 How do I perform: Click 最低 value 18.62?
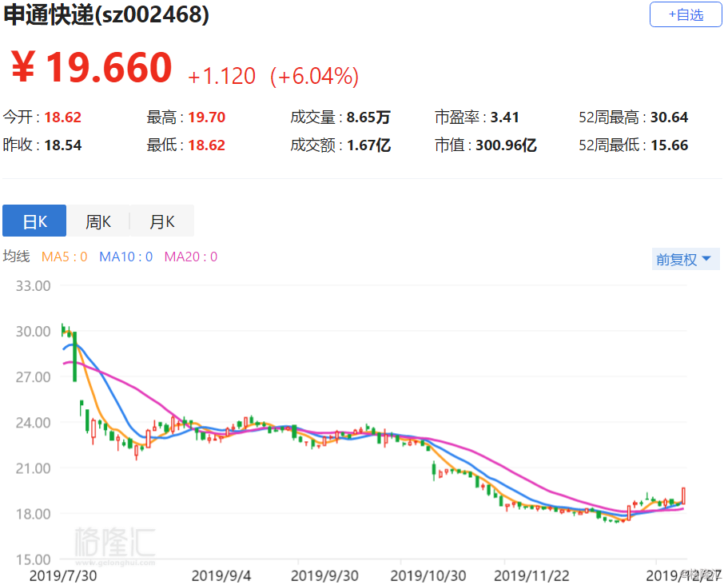click(x=207, y=145)
